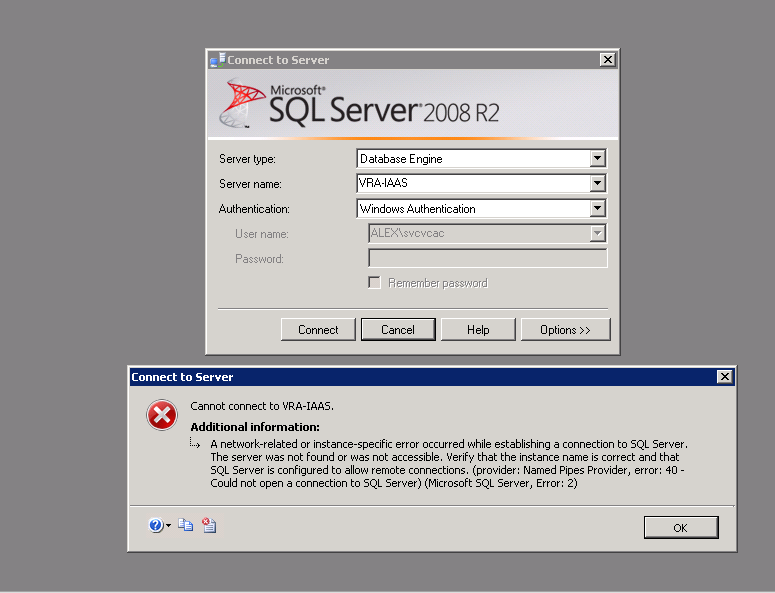The height and width of the screenshot is (593, 775).
Task: Toggle the Remember password checkbox
Action: tap(375, 283)
